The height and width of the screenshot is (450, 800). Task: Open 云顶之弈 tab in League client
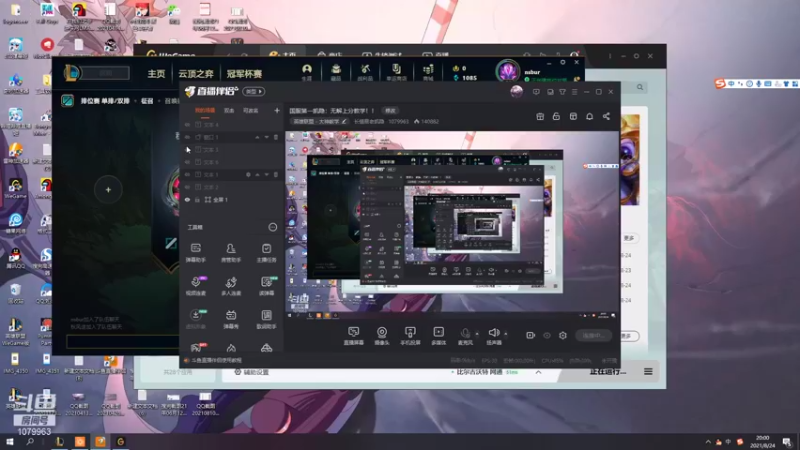pos(196,74)
